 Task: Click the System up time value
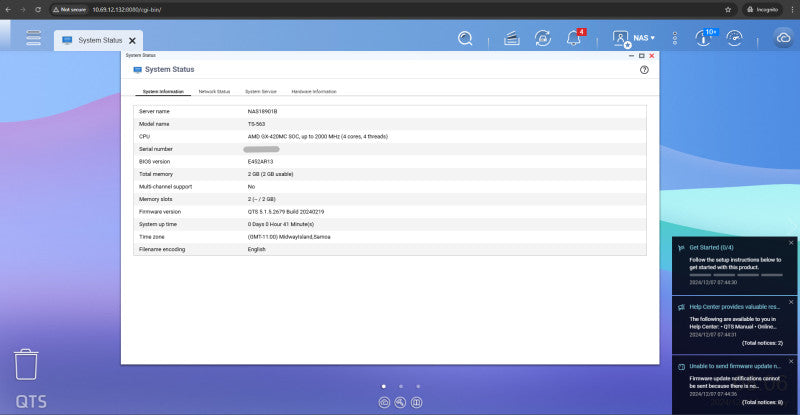(x=281, y=224)
